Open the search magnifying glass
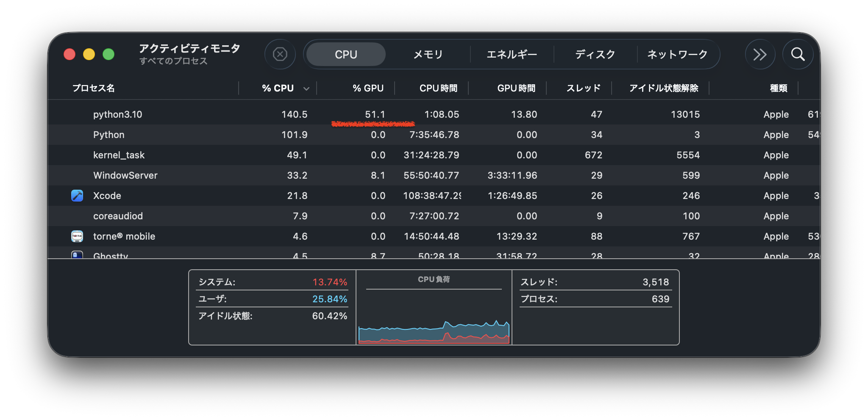Screen dimensions: 868x420 (x=798, y=54)
